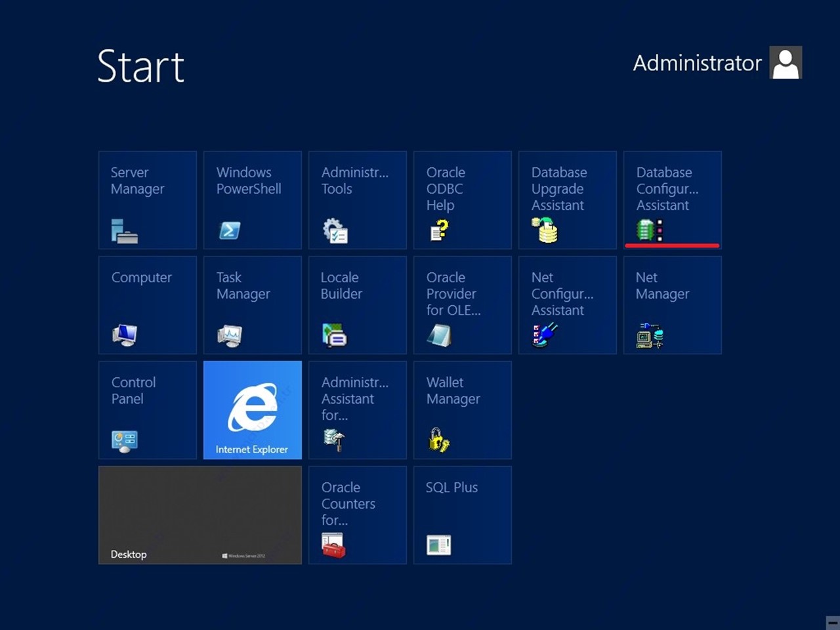The image size is (840, 630).
Task: Open the Server Manager tile icon
Action: 125,231
